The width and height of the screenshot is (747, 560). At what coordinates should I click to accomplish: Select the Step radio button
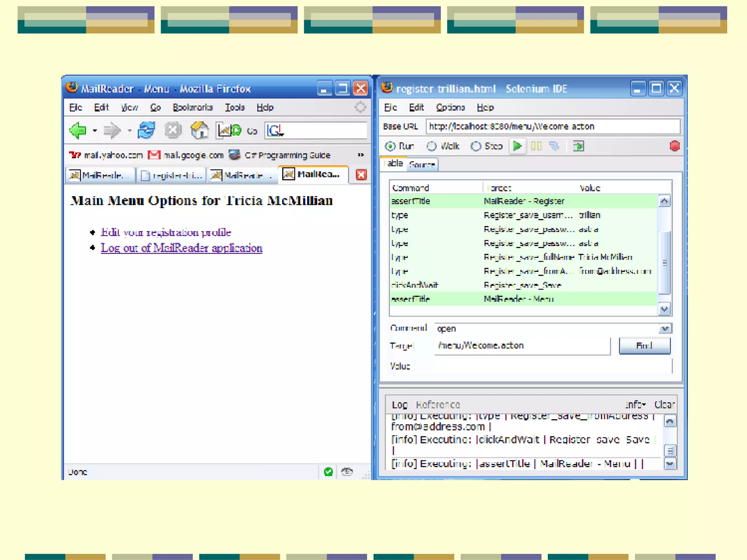[x=476, y=146]
